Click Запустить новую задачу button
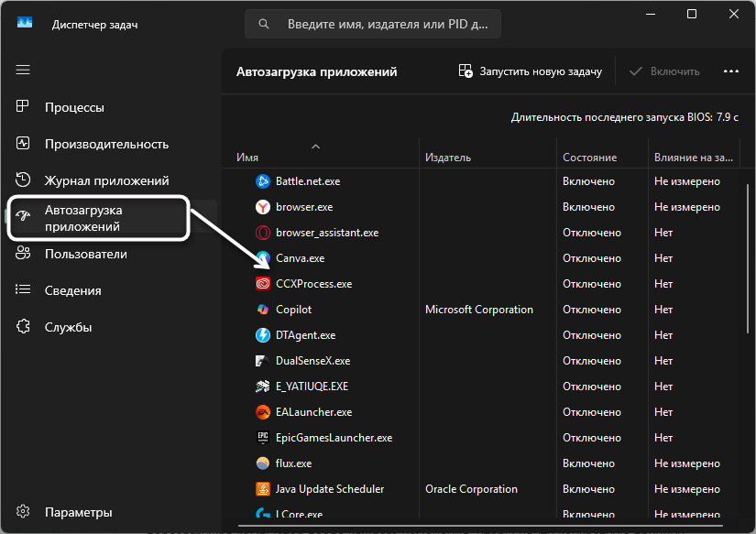This screenshot has height=534, width=756. click(x=531, y=71)
